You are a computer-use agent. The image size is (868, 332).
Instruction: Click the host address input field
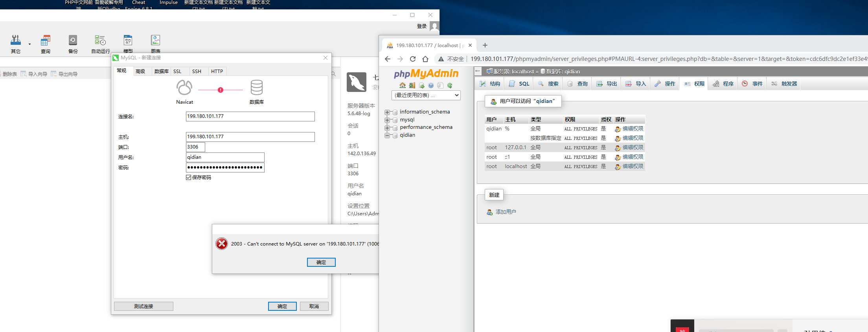(250, 137)
